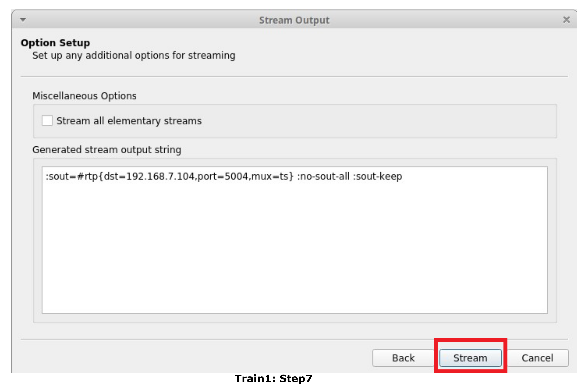587x392 pixels.
Task: Click the 'Set up any additional options' subtitle
Action: [134, 55]
